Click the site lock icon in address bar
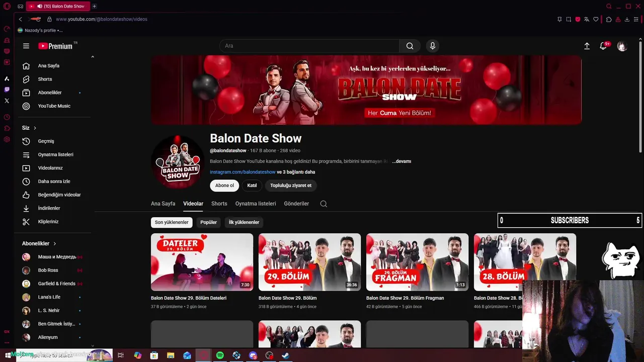This screenshot has height=362, width=644. pyautogui.click(x=49, y=19)
